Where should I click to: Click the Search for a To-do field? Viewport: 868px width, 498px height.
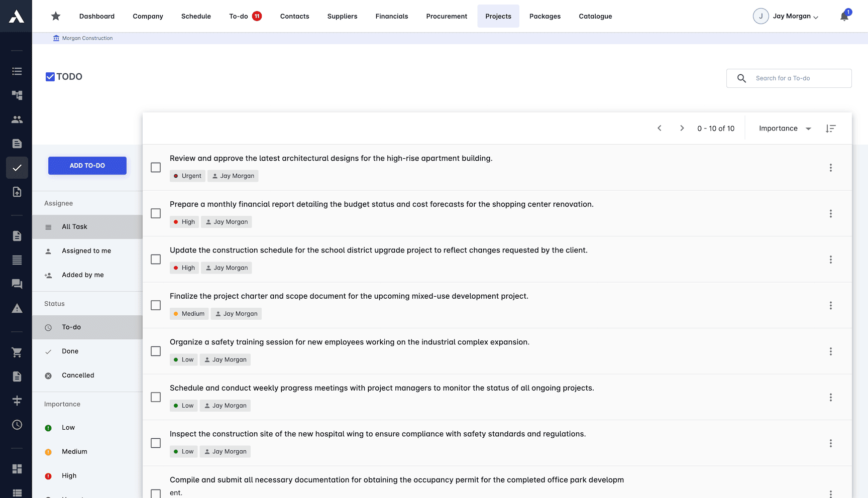(789, 78)
